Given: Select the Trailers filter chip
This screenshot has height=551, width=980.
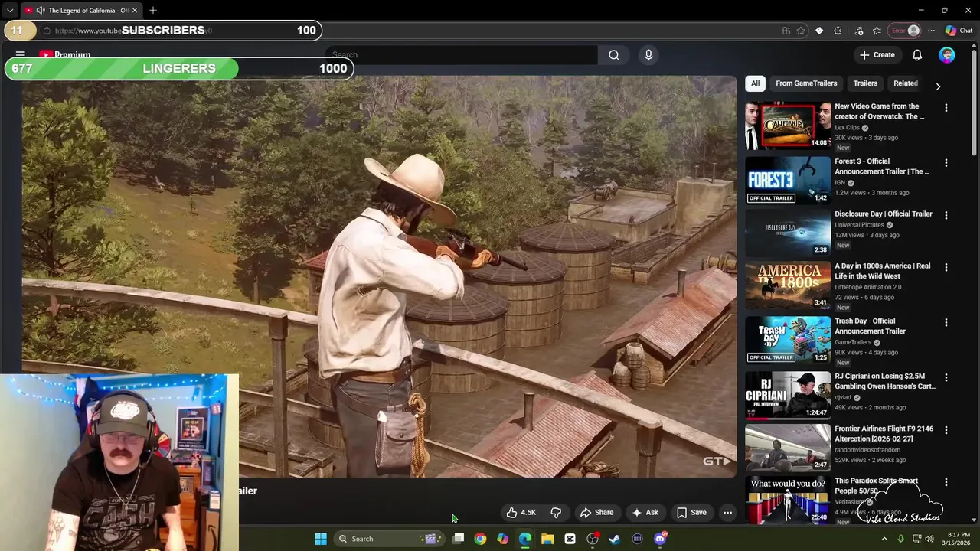Looking at the screenshot, I should 865,83.
